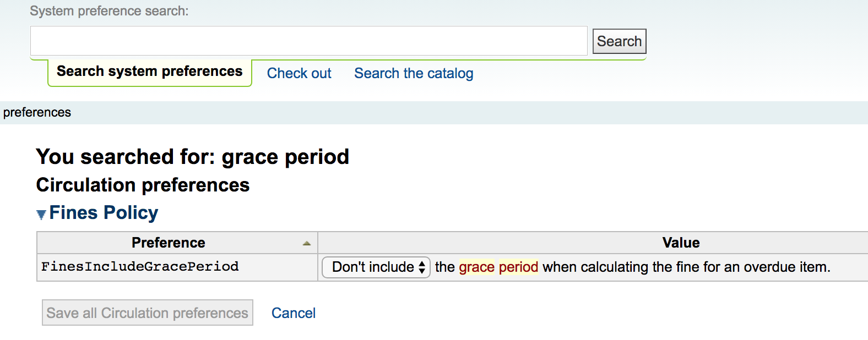Viewport: 868px width, 340px height.
Task: Click the dropdown's up-down stepper arrows
Action: click(x=422, y=267)
